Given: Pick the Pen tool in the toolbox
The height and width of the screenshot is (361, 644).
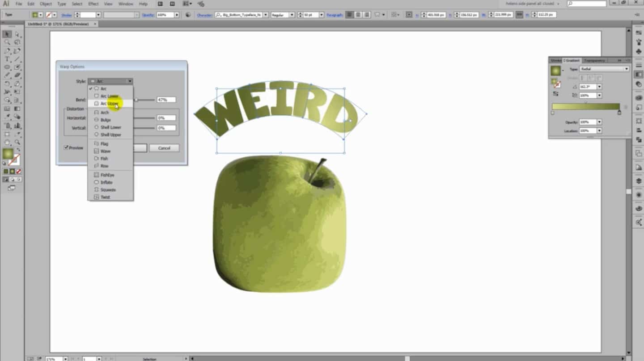Looking at the screenshot, I should coord(7,51).
